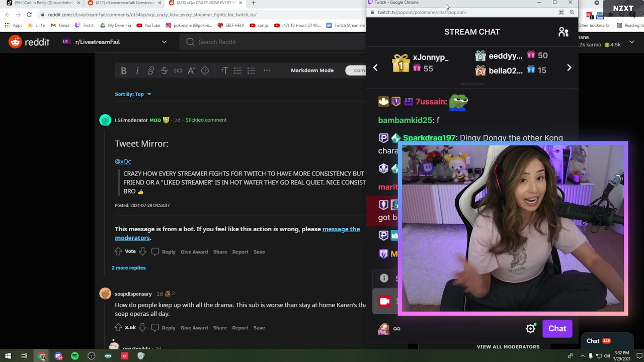
Task: Open the Twitch bookmark
Action: click(85, 25)
